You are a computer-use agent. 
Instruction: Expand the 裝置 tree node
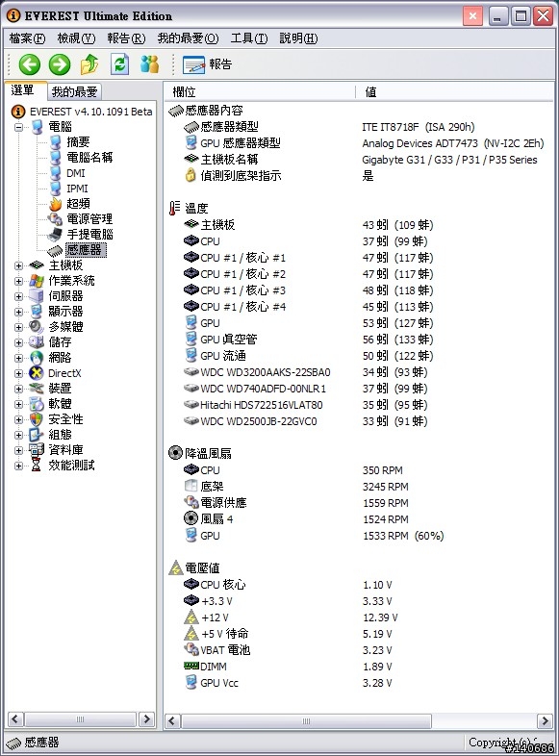18,390
